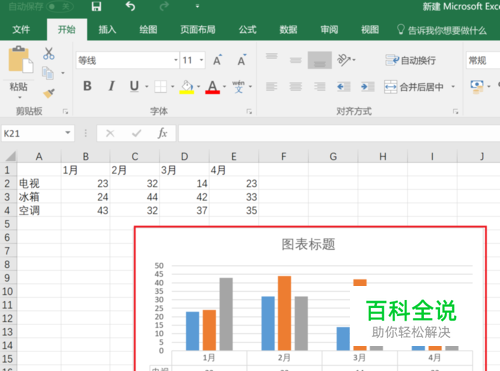Click the fx Insert Function icon

[x=162, y=133]
